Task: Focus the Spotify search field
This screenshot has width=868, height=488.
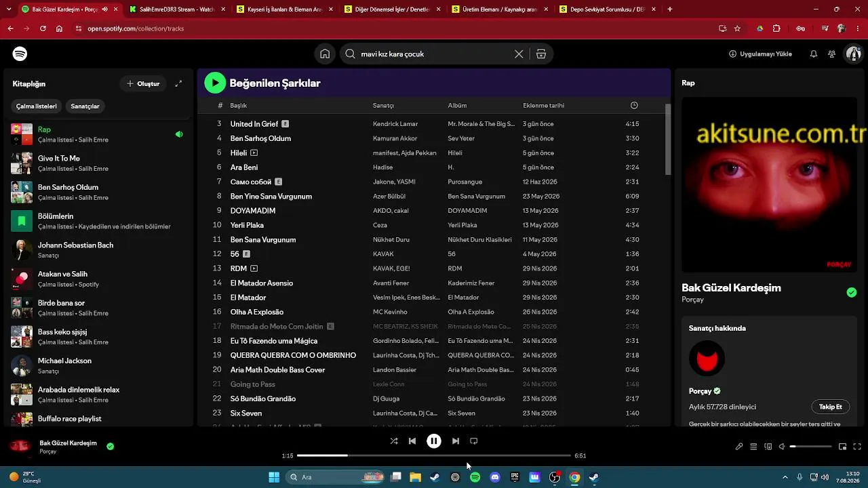Action: point(435,54)
